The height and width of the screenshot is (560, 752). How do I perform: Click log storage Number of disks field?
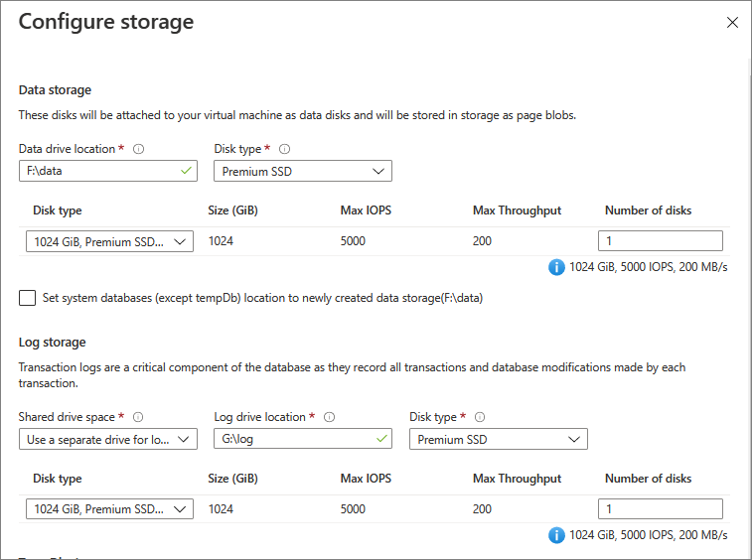(660, 508)
